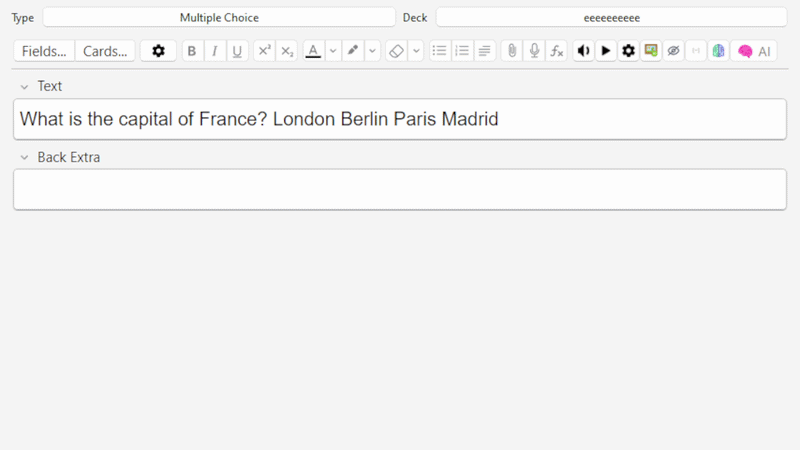Image resolution: width=800 pixels, height=450 pixels.
Task: Click the green-blue brain icon
Action: click(718, 51)
